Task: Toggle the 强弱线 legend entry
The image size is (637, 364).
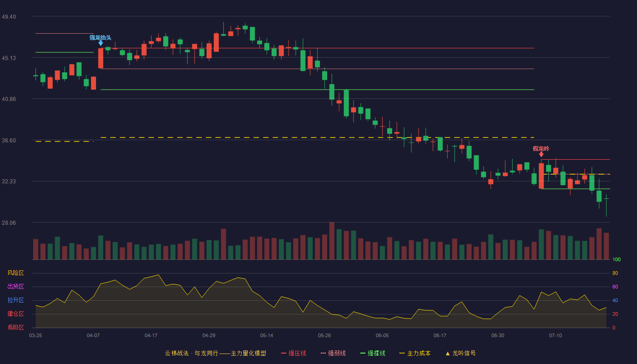Action: click(333, 353)
